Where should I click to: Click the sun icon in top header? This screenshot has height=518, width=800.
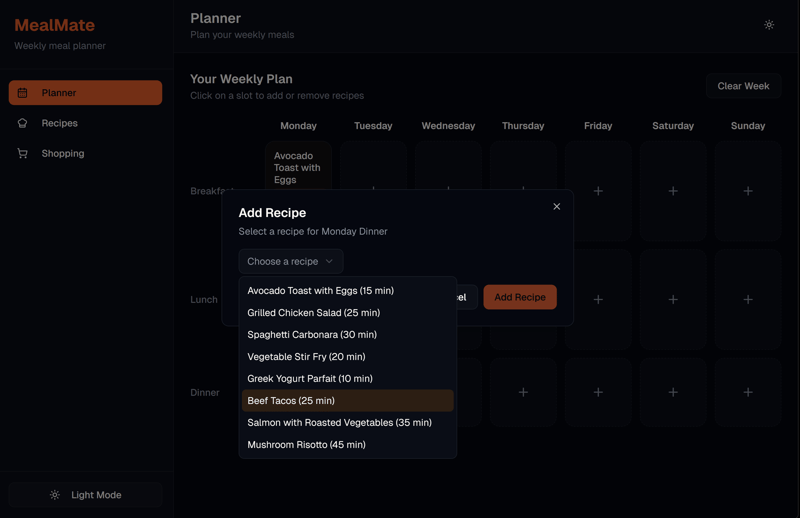point(769,25)
